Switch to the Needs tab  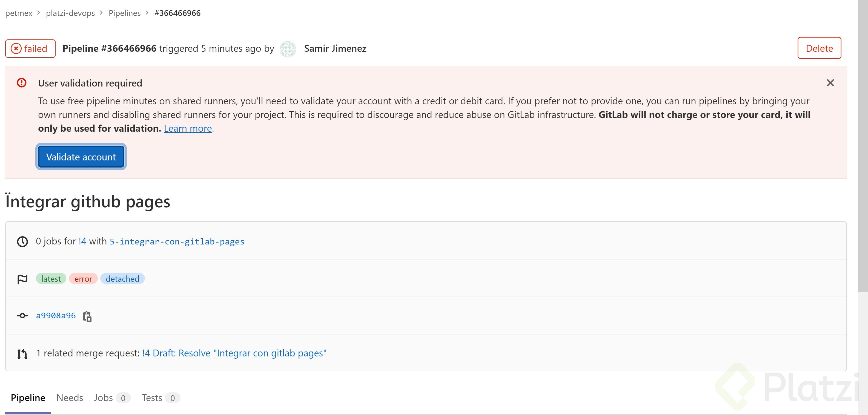pos(70,398)
